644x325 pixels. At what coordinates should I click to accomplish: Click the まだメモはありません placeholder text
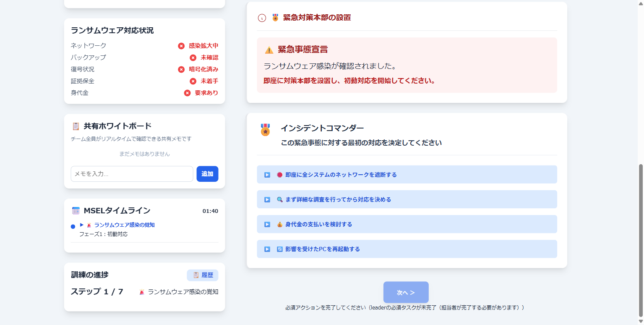pyautogui.click(x=144, y=154)
